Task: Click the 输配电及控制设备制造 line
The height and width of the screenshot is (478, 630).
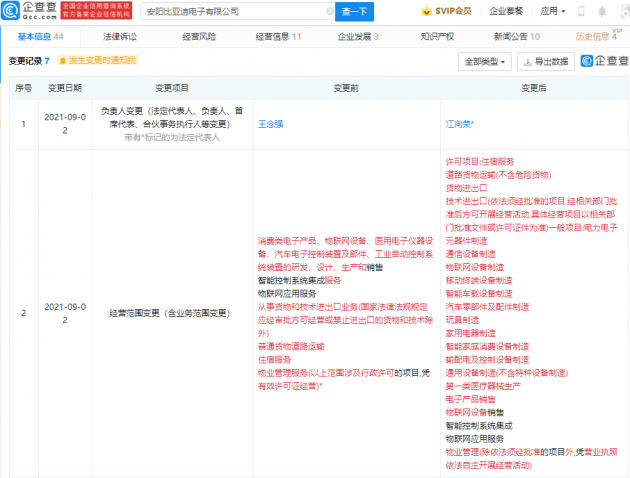Action: (x=487, y=360)
